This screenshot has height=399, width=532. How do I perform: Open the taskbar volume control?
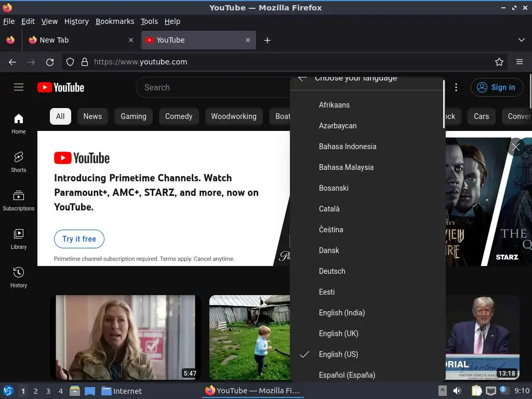[457, 391]
